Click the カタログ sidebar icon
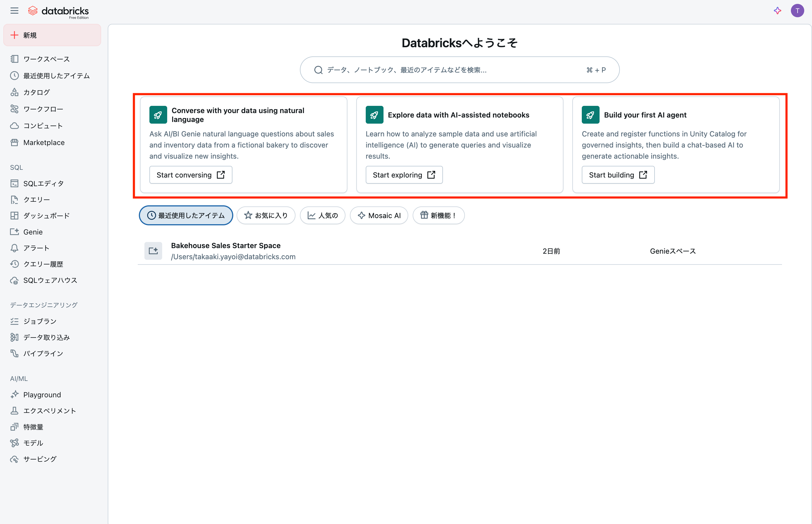812x524 pixels. [14, 92]
